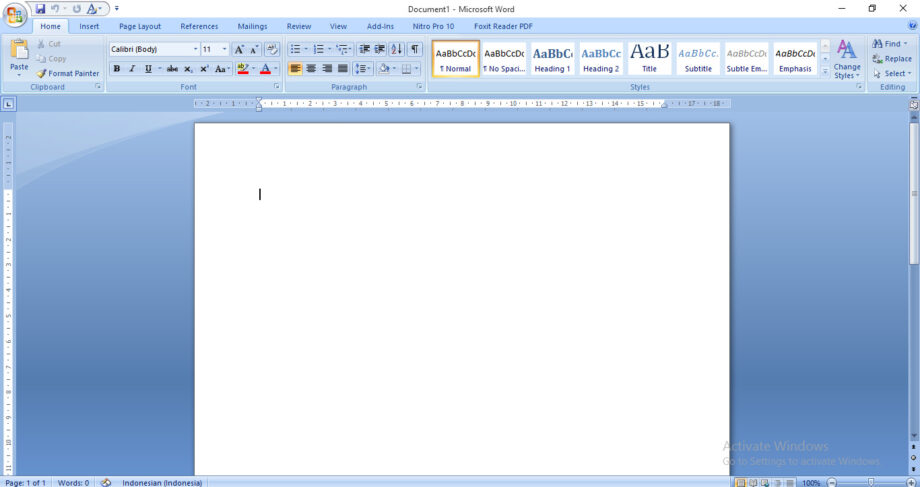Expand the Change Styles menu
920x487 pixels.
(x=847, y=60)
